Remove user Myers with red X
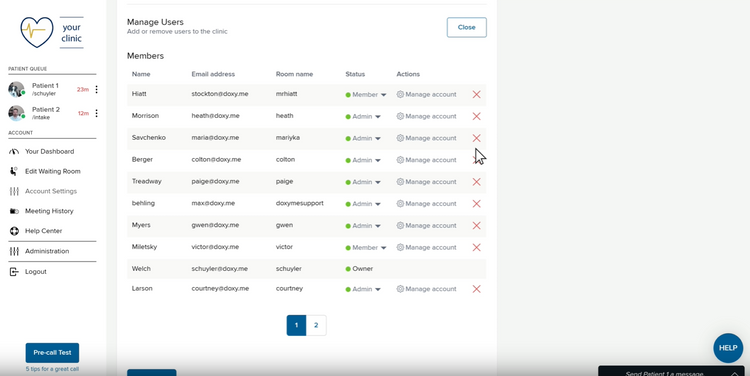The height and width of the screenshot is (376, 750). 476,226
